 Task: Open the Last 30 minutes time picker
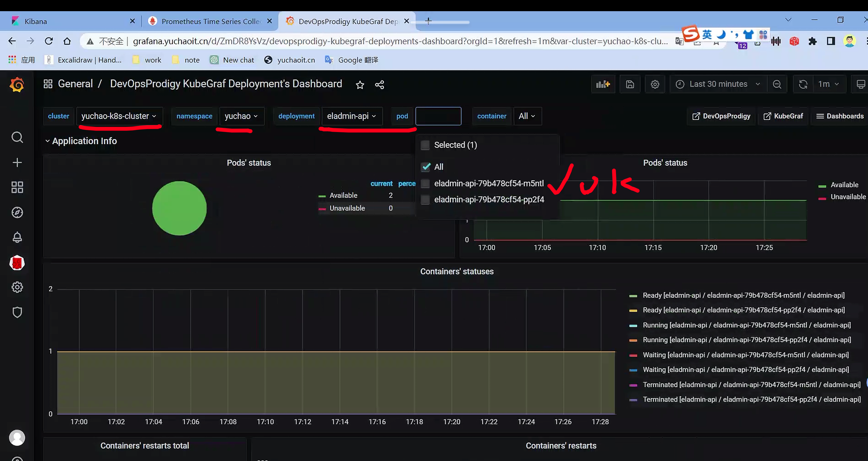(718, 84)
